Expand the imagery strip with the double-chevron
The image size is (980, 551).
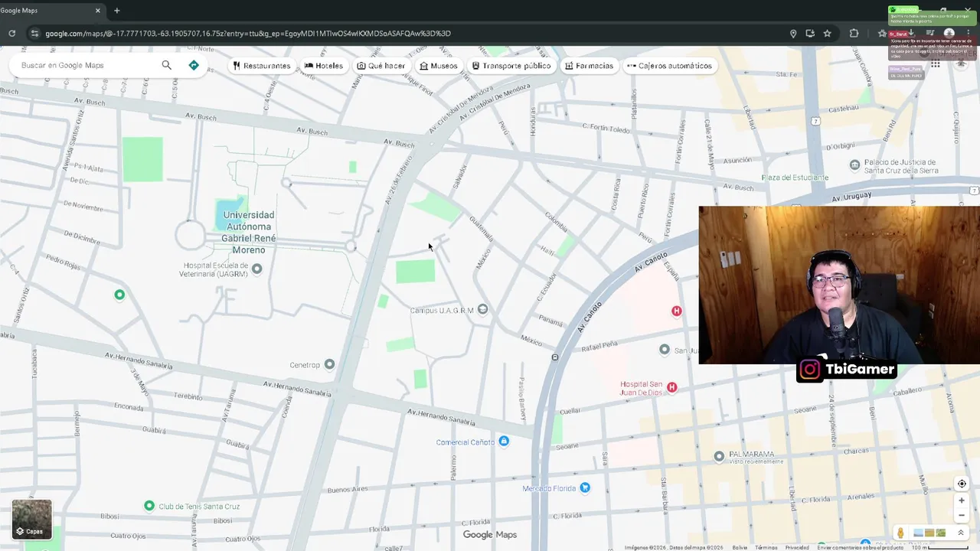961,533
